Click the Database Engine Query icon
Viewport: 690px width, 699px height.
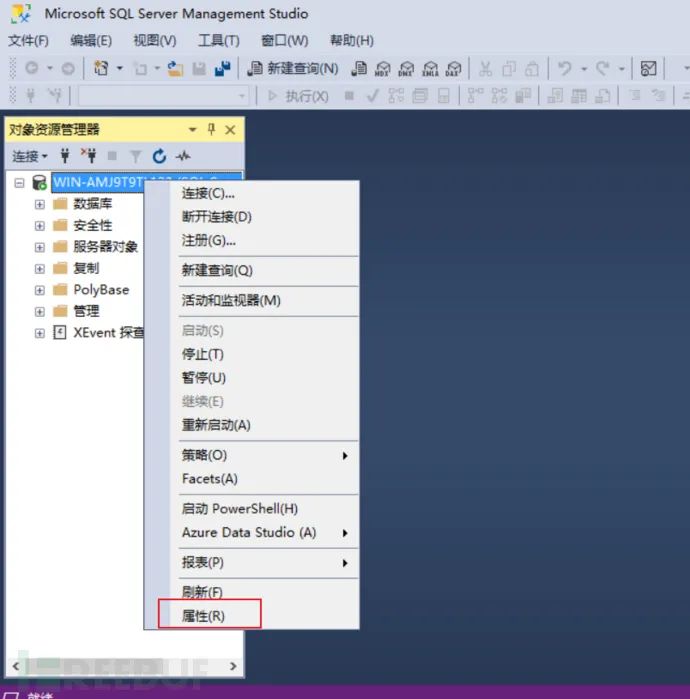(x=359, y=69)
